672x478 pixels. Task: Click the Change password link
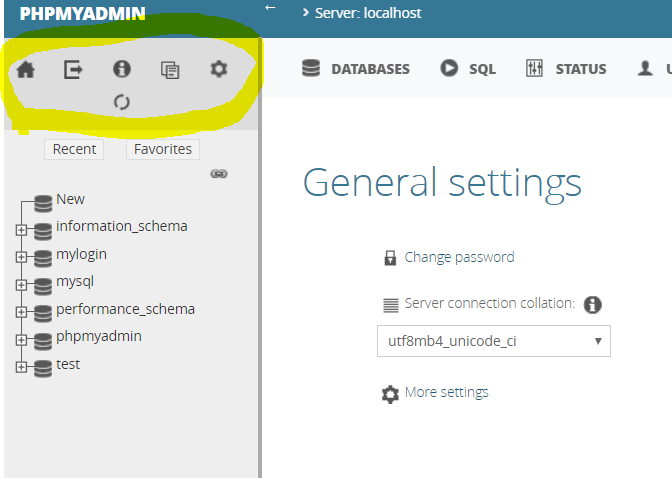click(459, 257)
